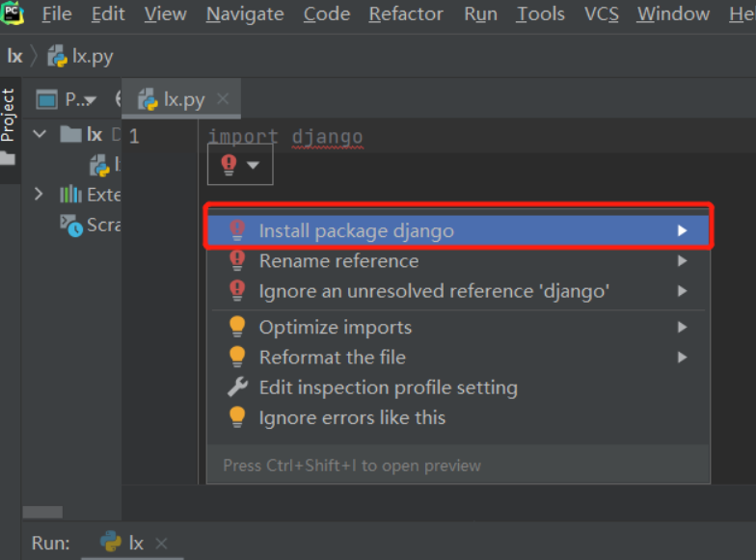Open the Run menu
This screenshot has height=560, width=756.
[x=480, y=13]
